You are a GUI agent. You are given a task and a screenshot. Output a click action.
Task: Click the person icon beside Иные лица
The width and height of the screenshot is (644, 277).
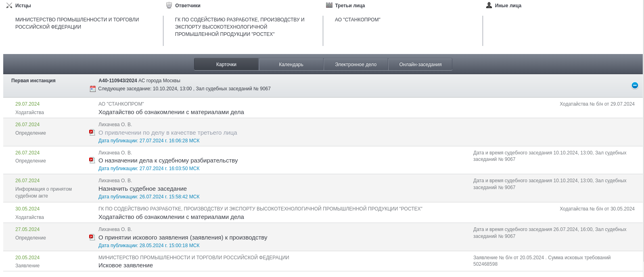[x=489, y=6]
